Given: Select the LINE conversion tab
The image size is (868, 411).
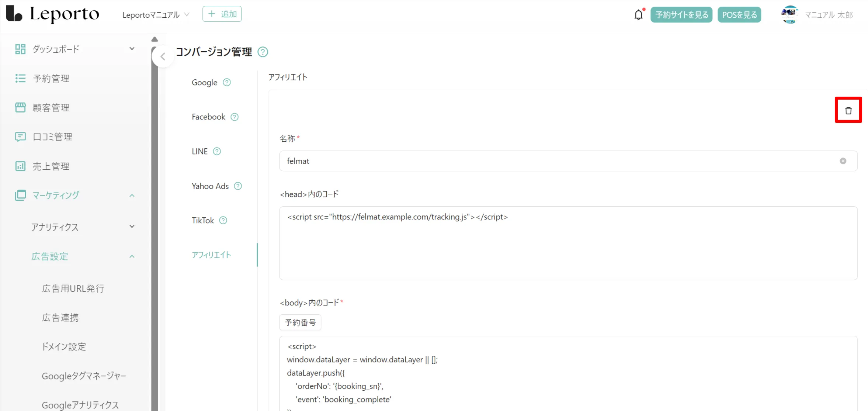Looking at the screenshot, I should click(199, 151).
